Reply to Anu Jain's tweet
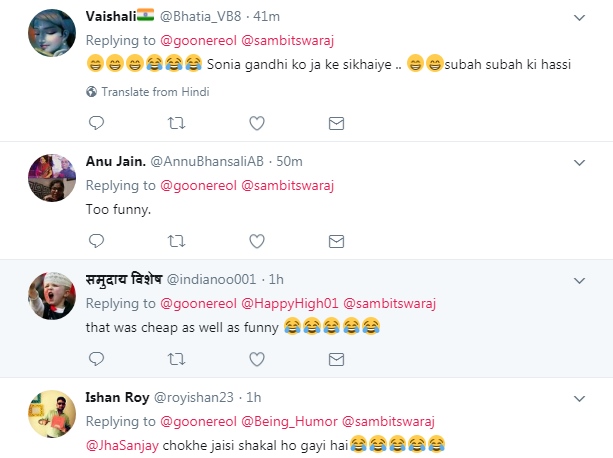This screenshot has height=458, width=613. pyautogui.click(x=97, y=240)
